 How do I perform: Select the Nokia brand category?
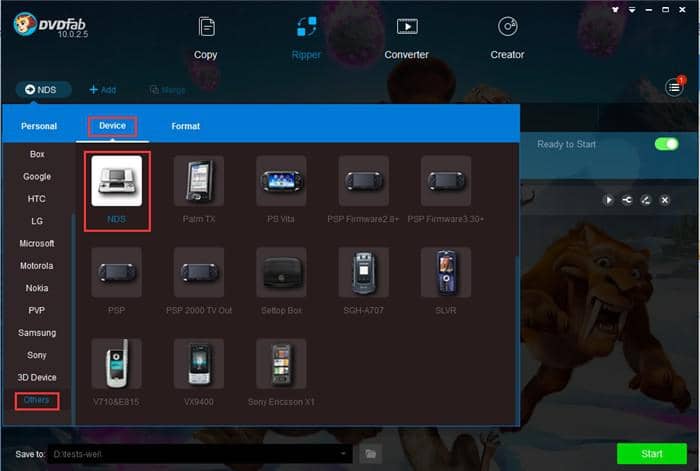click(x=37, y=288)
